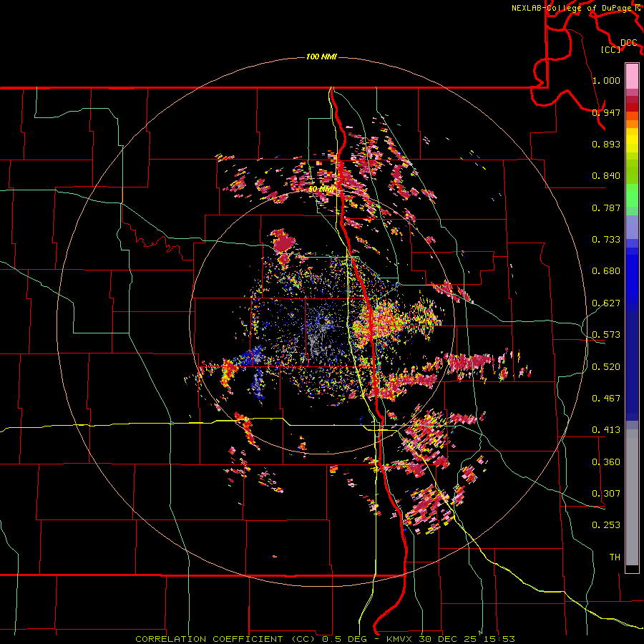The width and height of the screenshot is (644, 644).
Task: Select the 1.000 scale value
Action: coord(606,80)
